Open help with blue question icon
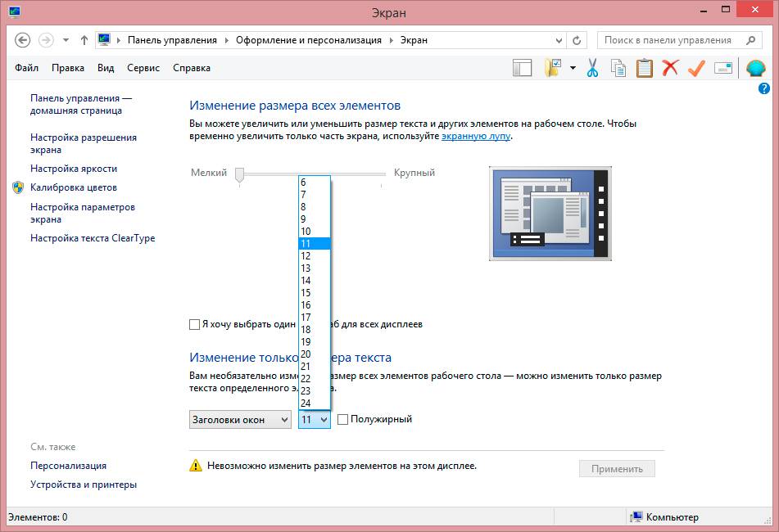Viewport: 779px width, 532px height. (x=764, y=88)
